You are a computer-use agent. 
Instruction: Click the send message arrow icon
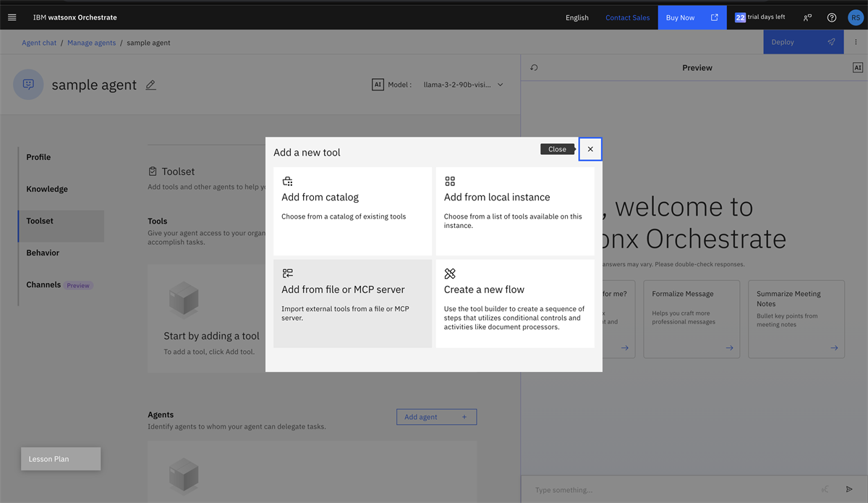tap(849, 490)
